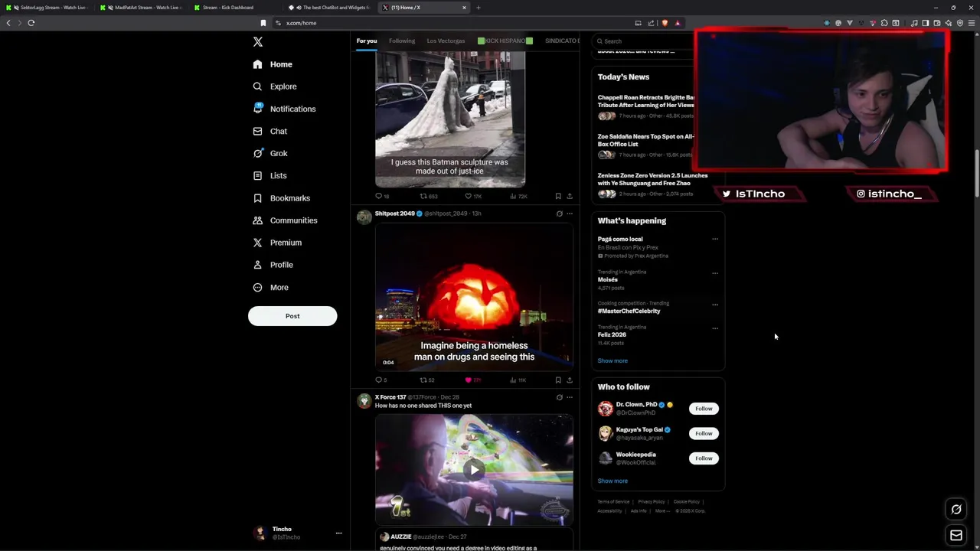Open options for Feliz 2026 trend
The image size is (980, 551).
coord(715,328)
